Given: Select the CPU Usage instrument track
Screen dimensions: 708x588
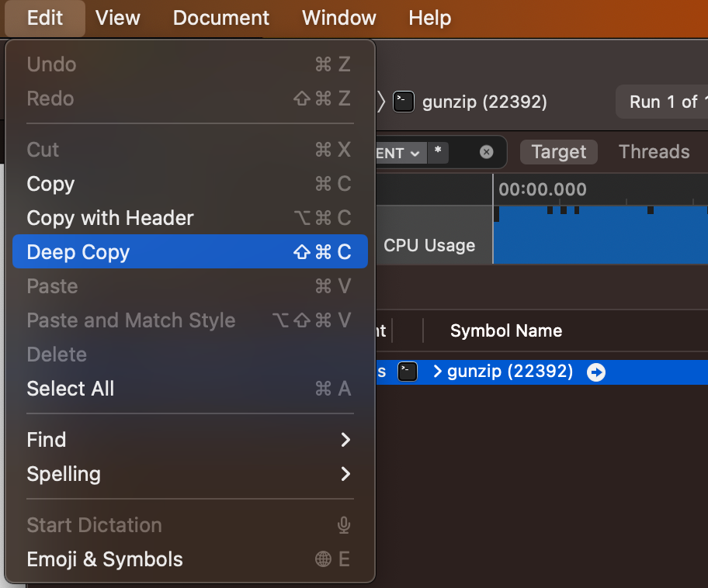Looking at the screenshot, I should point(429,245).
